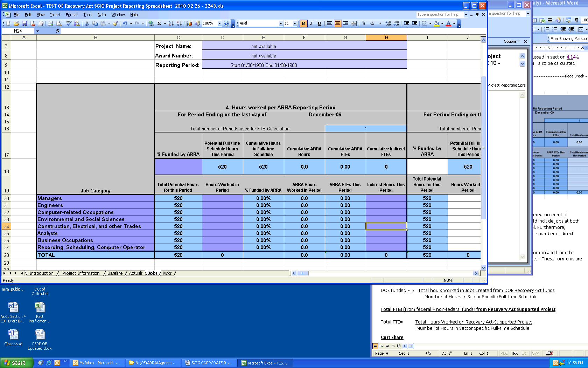Image resolution: width=588 pixels, height=368 pixels.
Task: Click the Print Preview icon
Action: (59, 23)
